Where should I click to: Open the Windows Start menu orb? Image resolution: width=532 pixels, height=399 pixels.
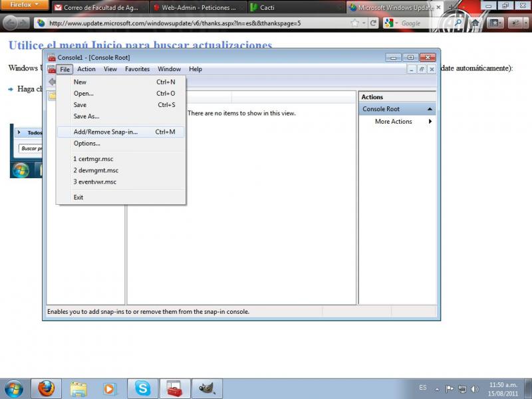(x=14, y=389)
